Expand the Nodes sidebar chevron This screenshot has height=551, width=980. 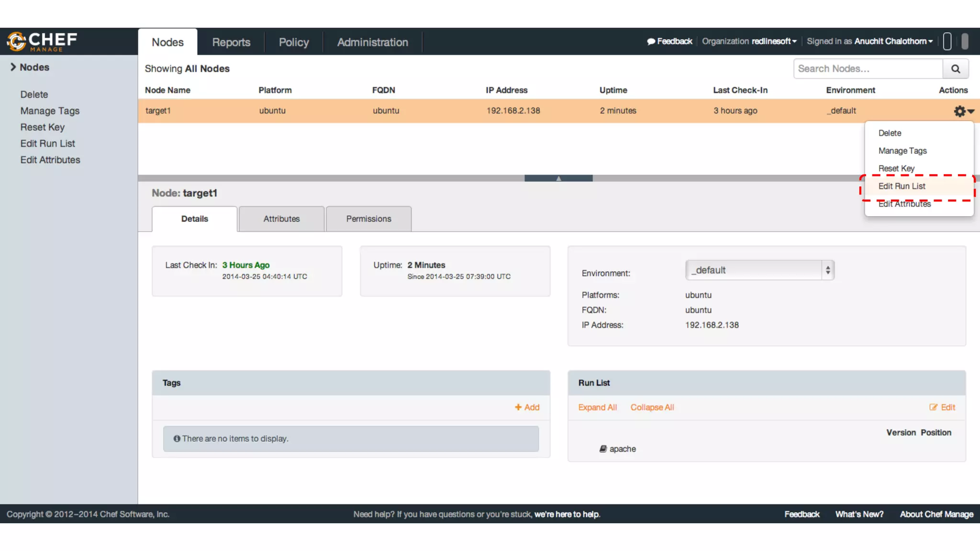[13, 67]
